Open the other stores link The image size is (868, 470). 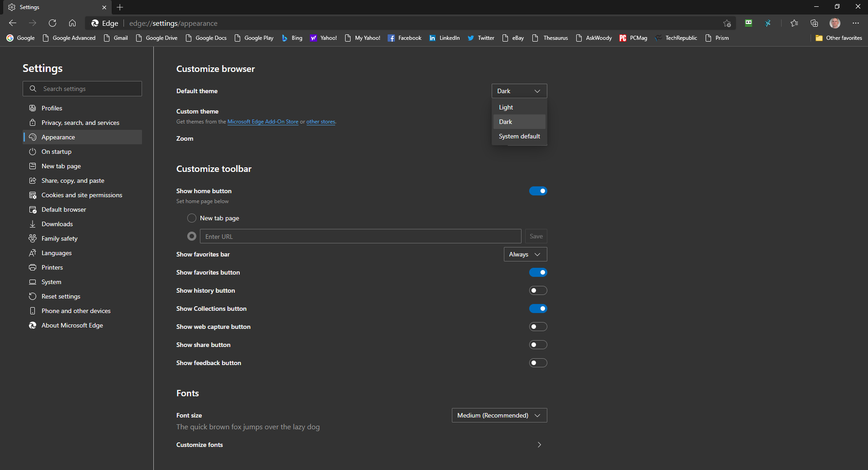[x=321, y=122]
